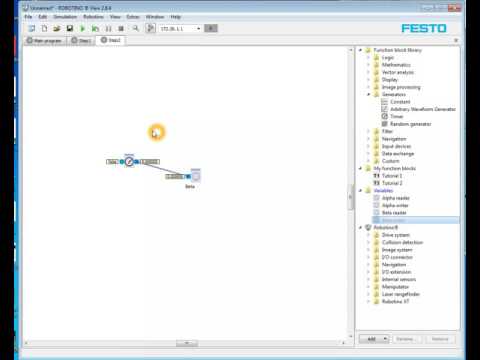Select the Laser rangefinder folder
This screenshot has width=480, height=360.
point(400,294)
